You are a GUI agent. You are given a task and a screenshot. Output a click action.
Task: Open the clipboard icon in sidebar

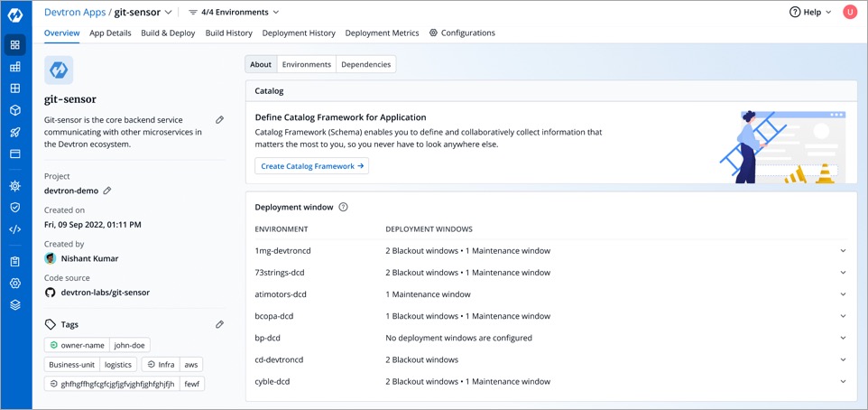pyautogui.click(x=15, y=262)
